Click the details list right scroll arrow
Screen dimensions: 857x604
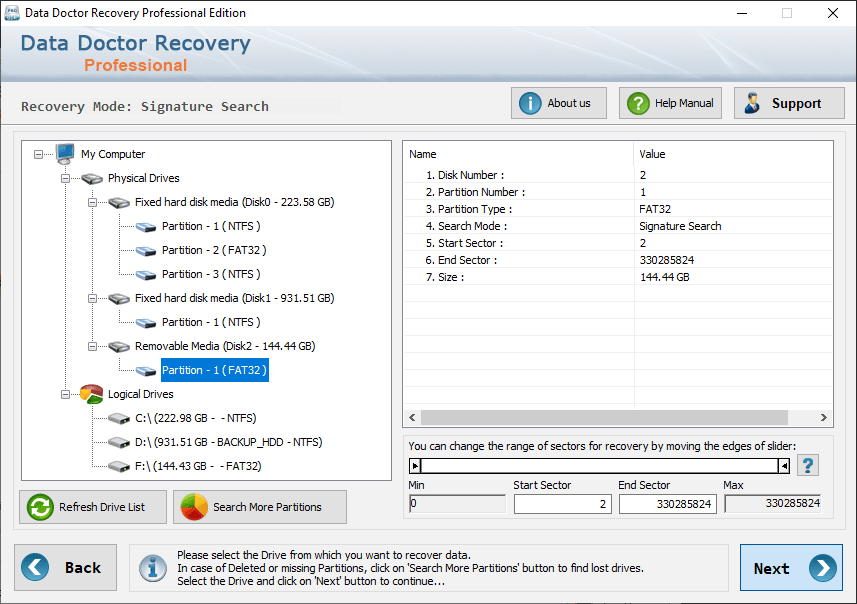click(x=824, y=418)
